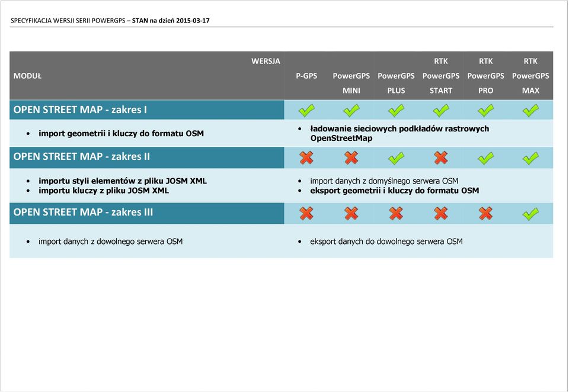This screenshot has height=392, width=569.
Task: Click green checkmark for RTK PowerGPS PRO in zakres I
Action: click(x=485, y=110)
